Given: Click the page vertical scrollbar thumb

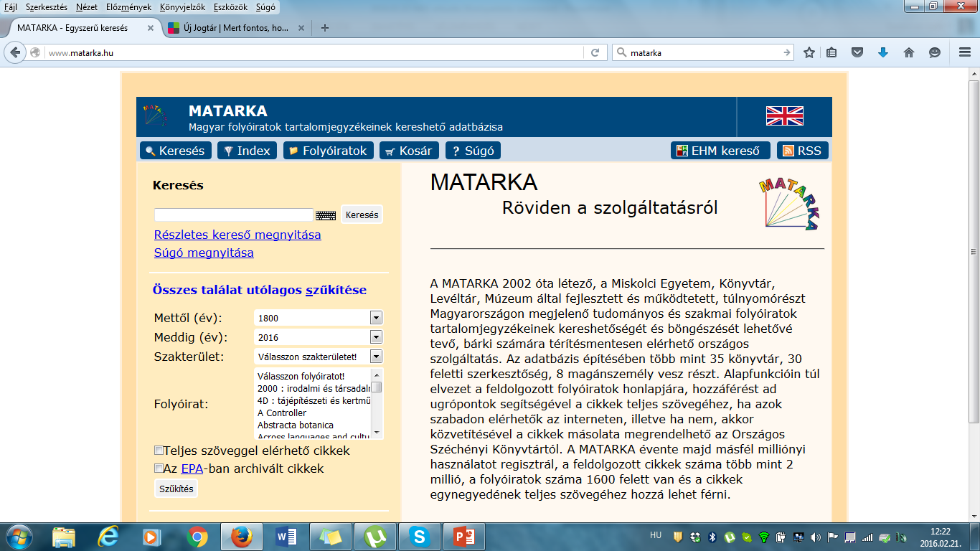Looking at the screenshot, I should pyautogui.click(x=974, y=250).
